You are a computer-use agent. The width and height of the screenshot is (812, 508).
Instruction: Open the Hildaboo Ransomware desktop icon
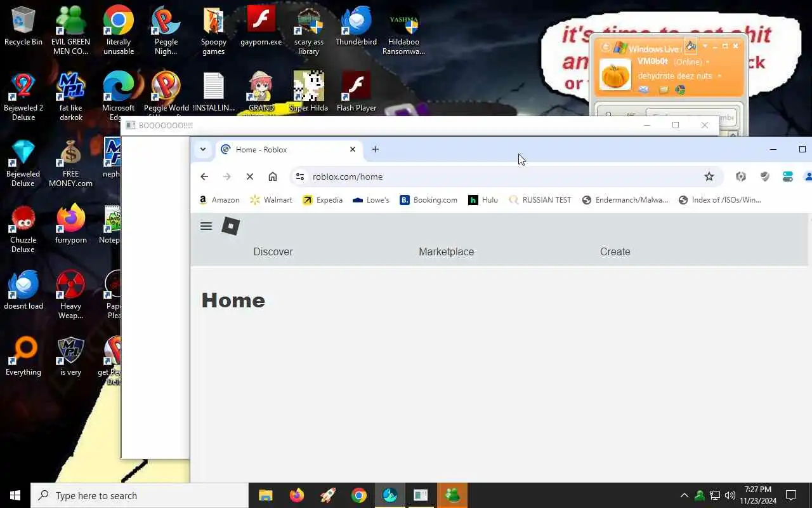click(404, 30)
